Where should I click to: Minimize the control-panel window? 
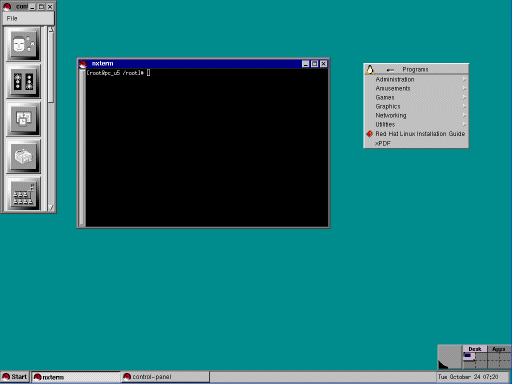click(32, 7)
